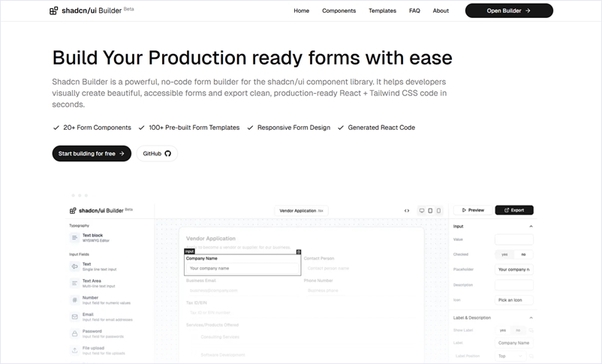
Task: Delete the Company Name field via trash icon
Action: pyautogui.click(x=298, y=251)
